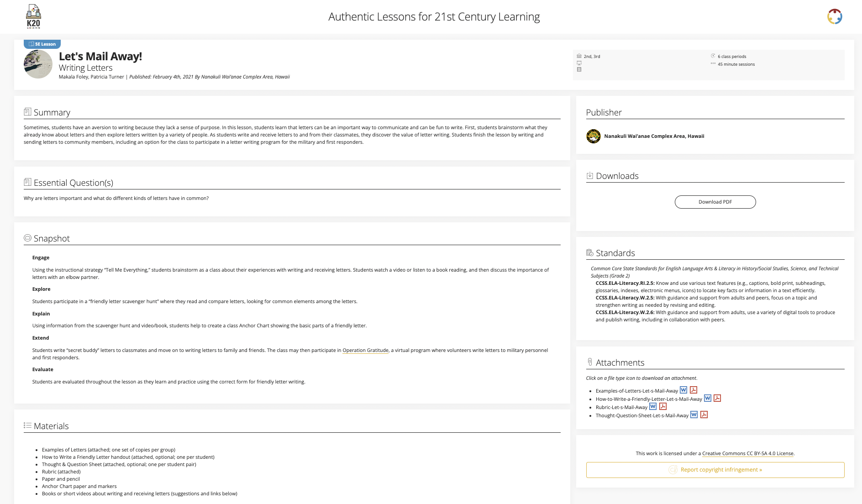Download How-to-Write-a-Friendly-Letter as PDF

pos(717,398)
